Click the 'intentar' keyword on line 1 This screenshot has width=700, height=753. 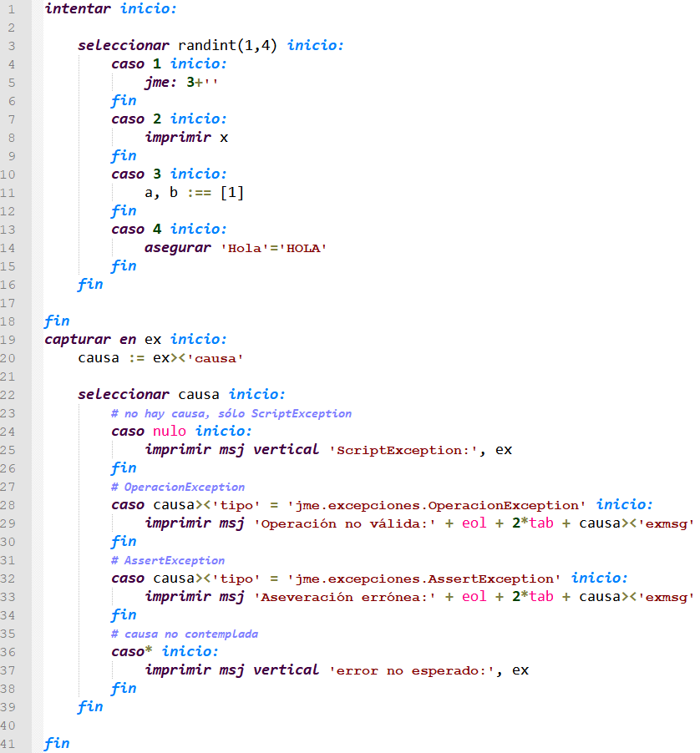[x=78, y=8]
